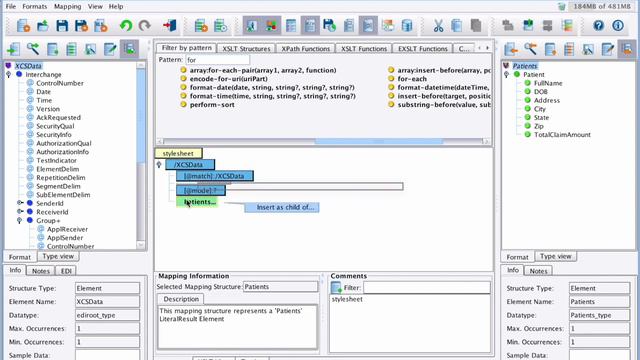Click the function list horizontal scrollbar
Viewport: 640px width, 360px height.
click(379, 141)
